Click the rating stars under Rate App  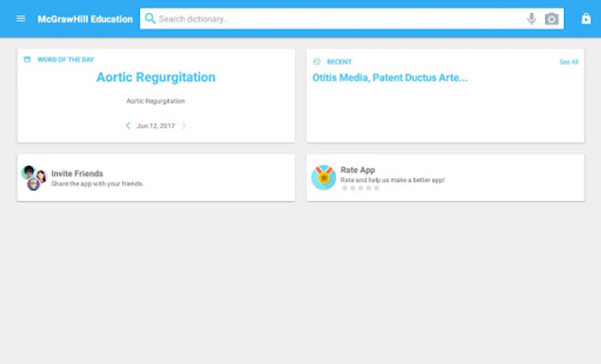[360, 188]
